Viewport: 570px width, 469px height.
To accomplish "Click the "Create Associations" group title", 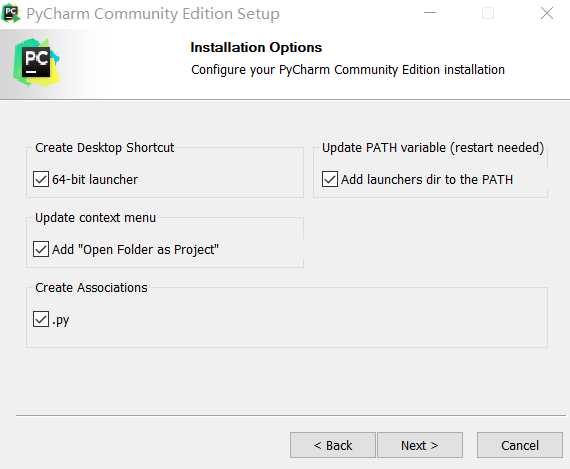I will [x=91, y=288].
